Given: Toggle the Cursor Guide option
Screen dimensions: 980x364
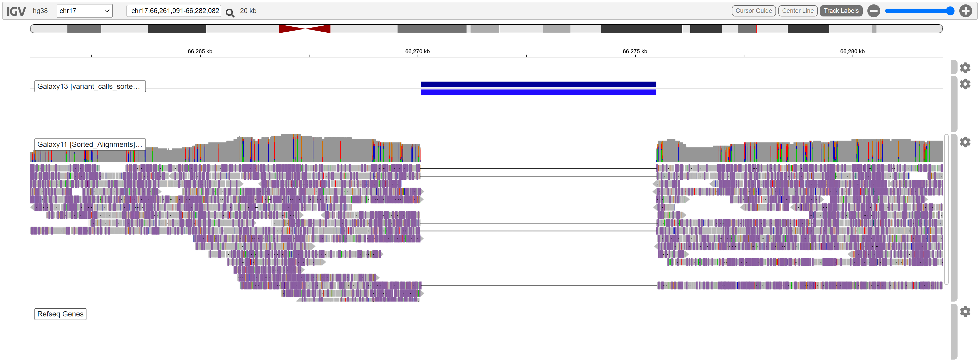Looking at the screenshot, I should (753, 11).
